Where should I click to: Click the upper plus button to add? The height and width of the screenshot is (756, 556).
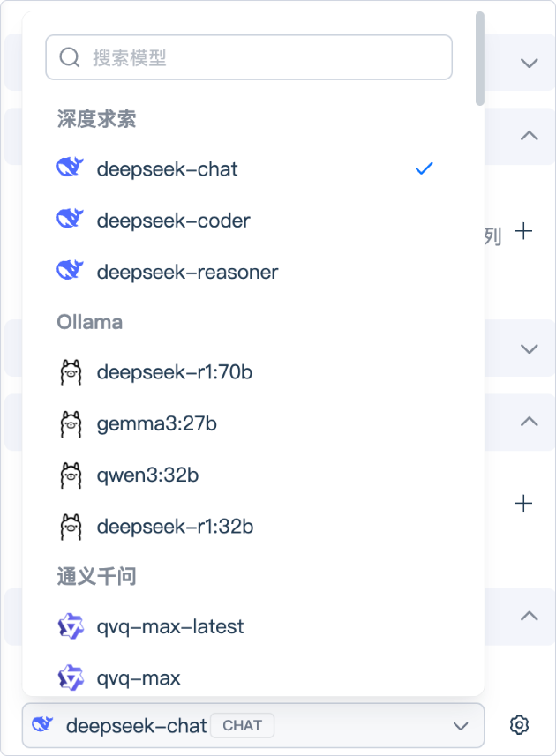pos(523,231)
